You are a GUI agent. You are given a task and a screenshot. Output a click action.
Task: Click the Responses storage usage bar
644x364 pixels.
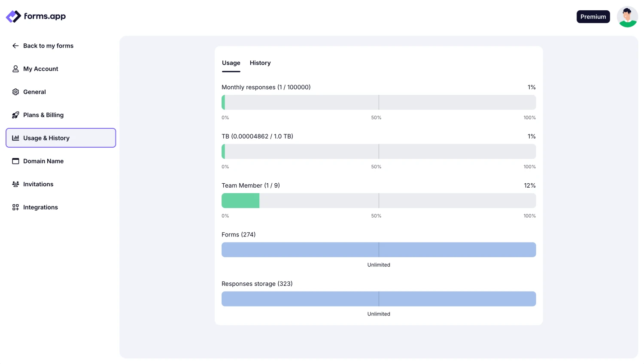(379, 299)
